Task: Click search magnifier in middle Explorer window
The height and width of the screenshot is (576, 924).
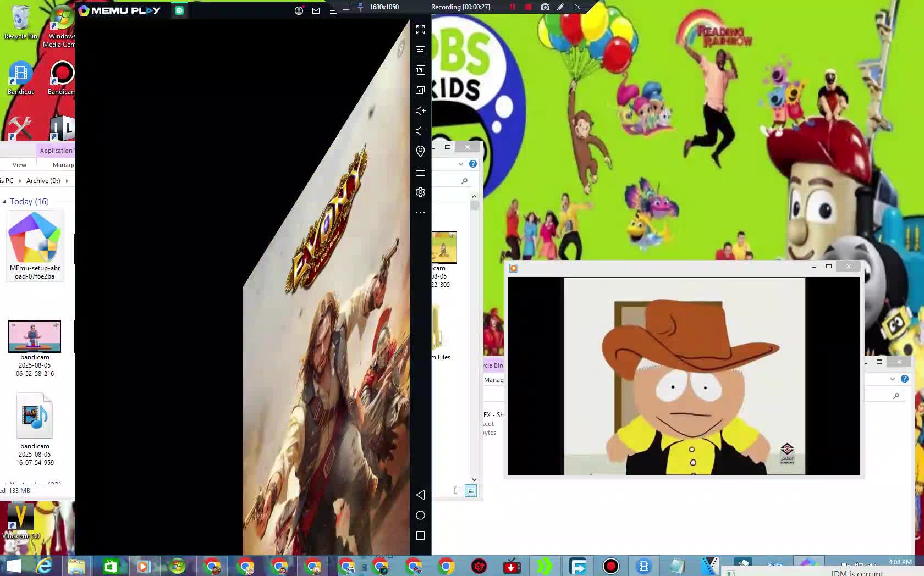Action: [465, 181]
